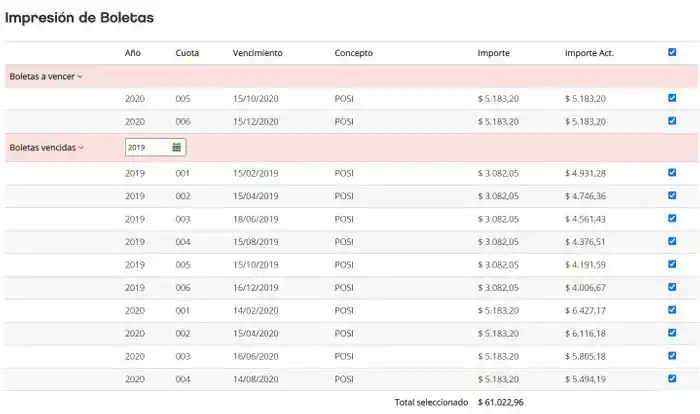Click the year input field showing 2019
The image size is (700, 414).
click(147, 147)
